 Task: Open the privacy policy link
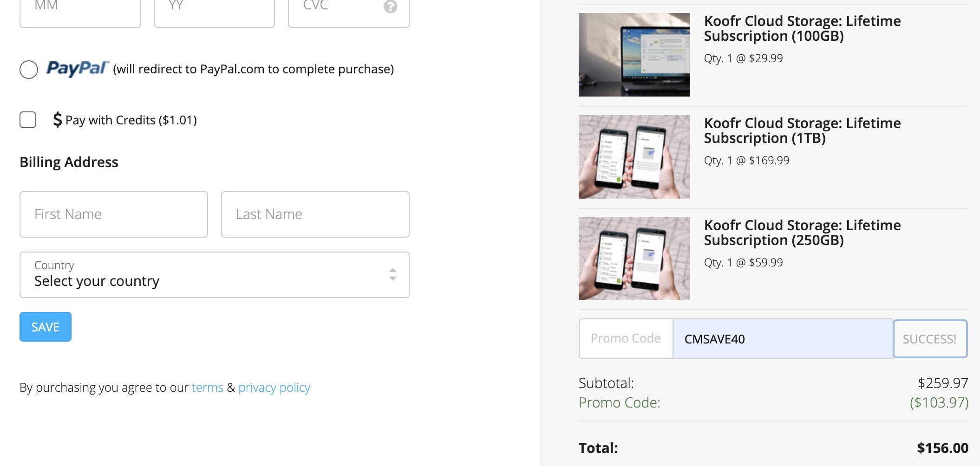[x=274, y=388]
